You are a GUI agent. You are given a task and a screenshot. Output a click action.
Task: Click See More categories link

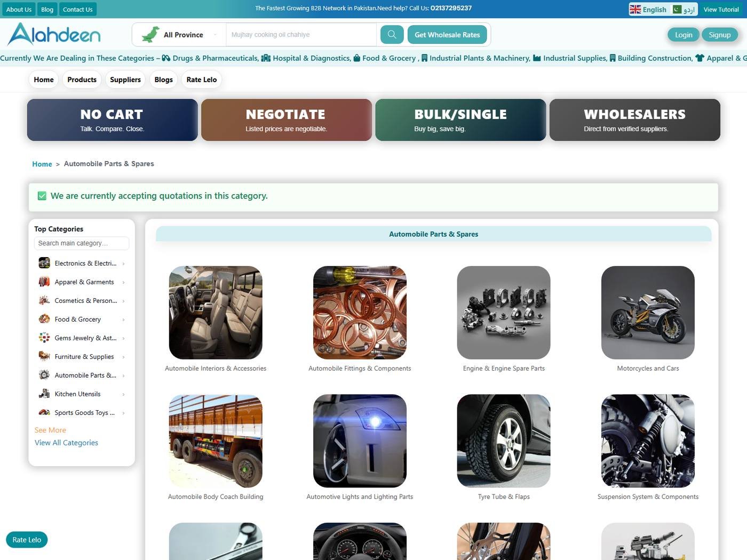coord(50,430)
